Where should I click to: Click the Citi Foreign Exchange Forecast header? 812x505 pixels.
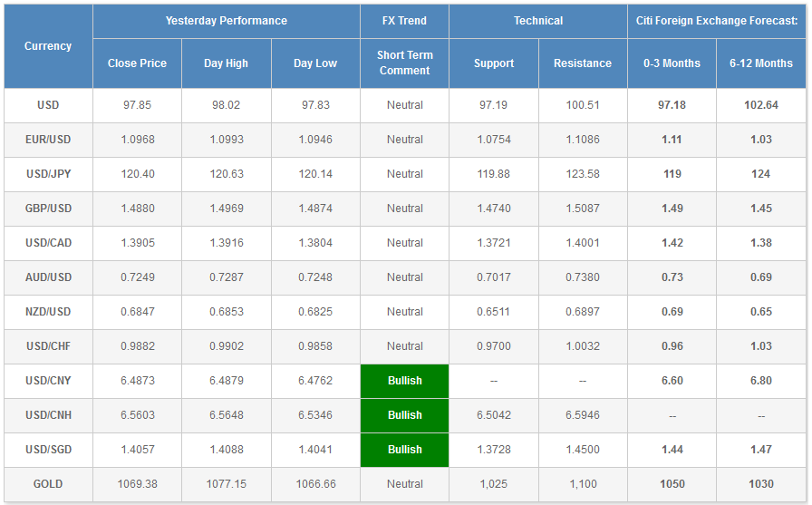716,21
